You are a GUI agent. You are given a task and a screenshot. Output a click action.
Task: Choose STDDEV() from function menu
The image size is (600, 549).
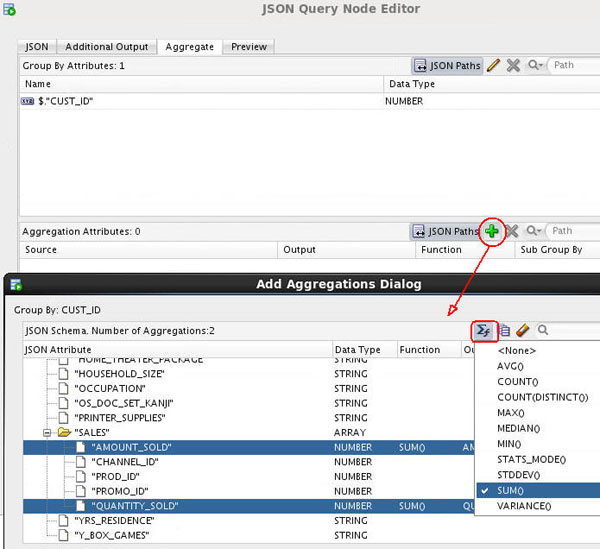pyautogui.click(x=538, y=475)
